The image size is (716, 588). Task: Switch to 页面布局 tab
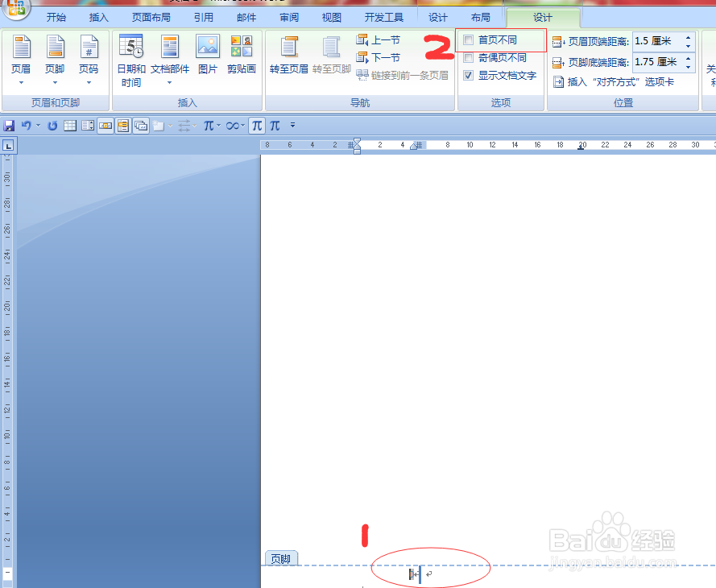(151, 18)
